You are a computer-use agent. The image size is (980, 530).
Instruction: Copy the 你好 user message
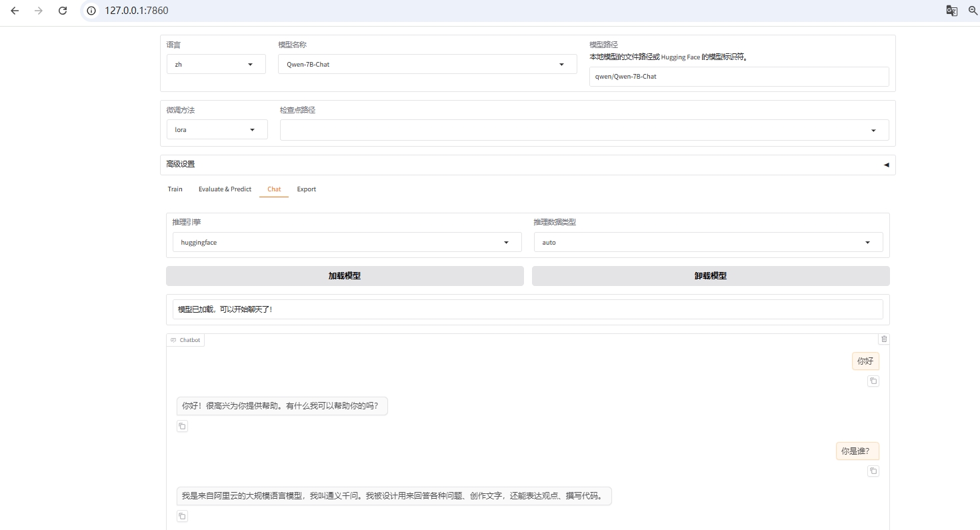pos(873,381)
